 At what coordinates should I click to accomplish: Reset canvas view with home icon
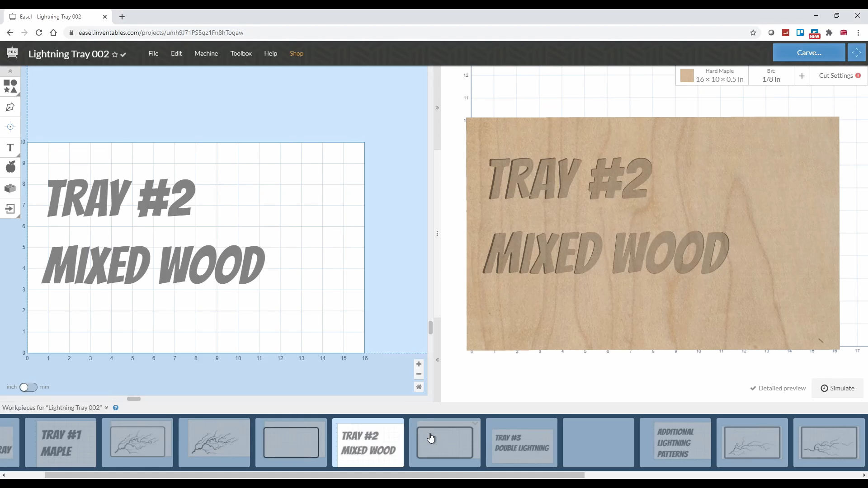coord(419,387)
